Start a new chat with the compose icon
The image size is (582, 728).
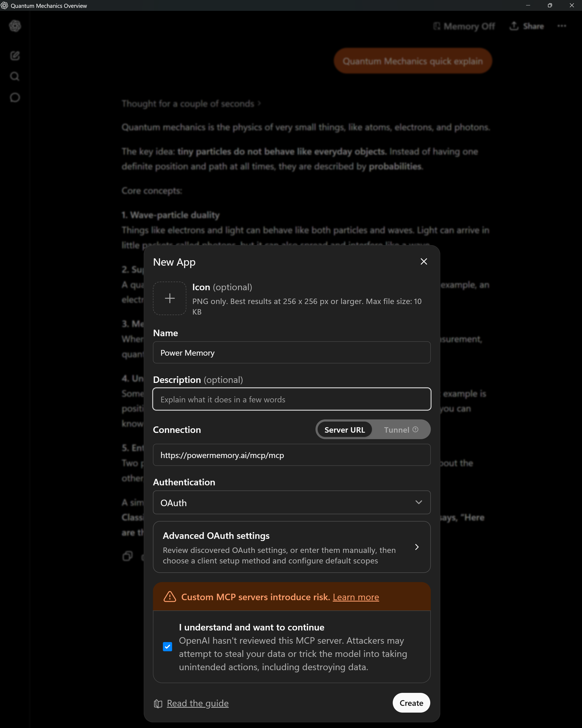(15, 56)
